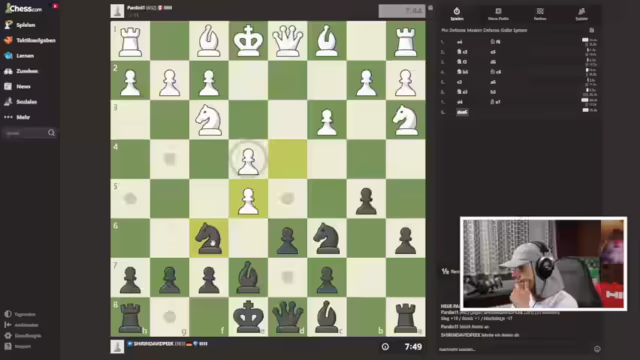
Task: Open Zuschauen in the left sidebar
Action: pyautogui.click(x=21, y=71)
